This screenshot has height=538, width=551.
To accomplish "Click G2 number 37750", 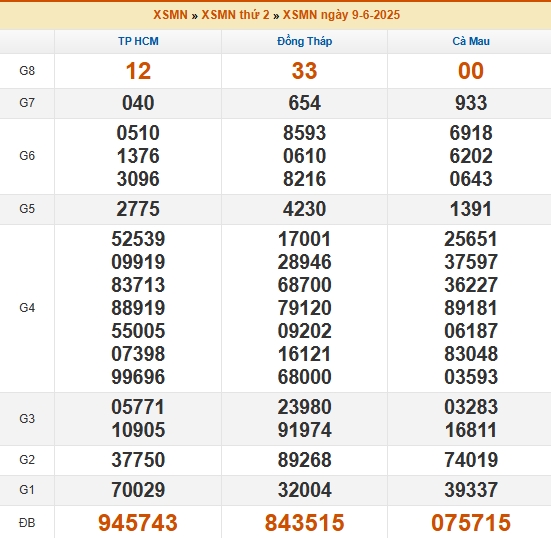I will [138, 460].
